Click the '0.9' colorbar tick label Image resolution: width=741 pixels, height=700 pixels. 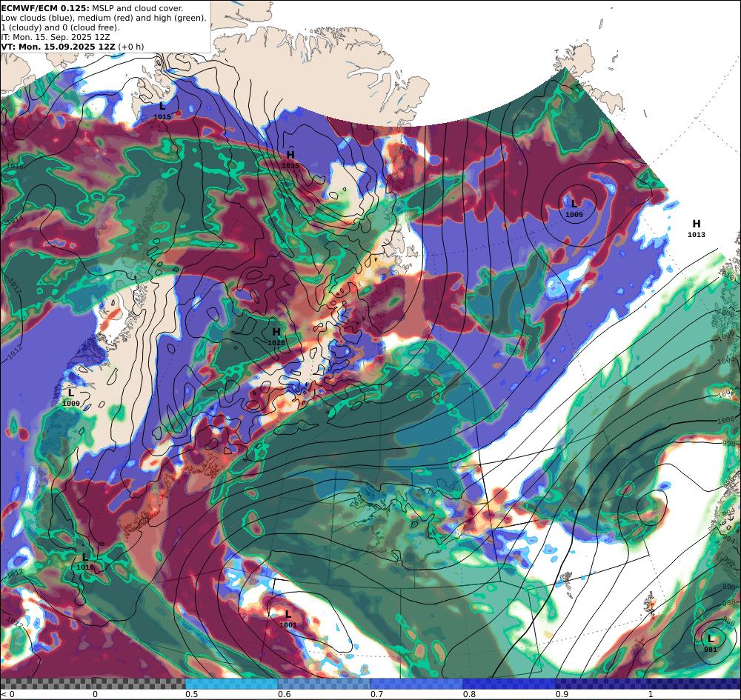click(x=562, y=694)
